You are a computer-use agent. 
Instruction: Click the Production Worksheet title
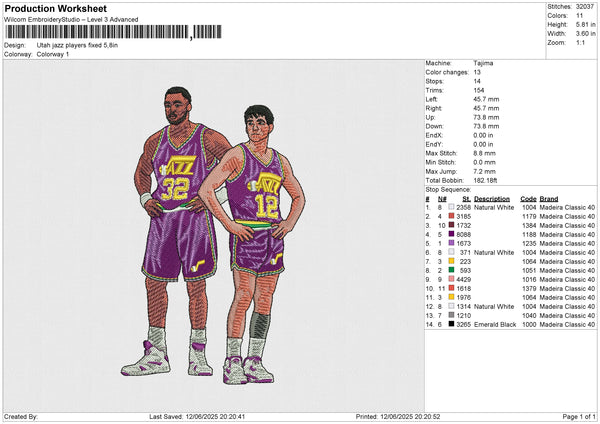(x=55, y=8)
